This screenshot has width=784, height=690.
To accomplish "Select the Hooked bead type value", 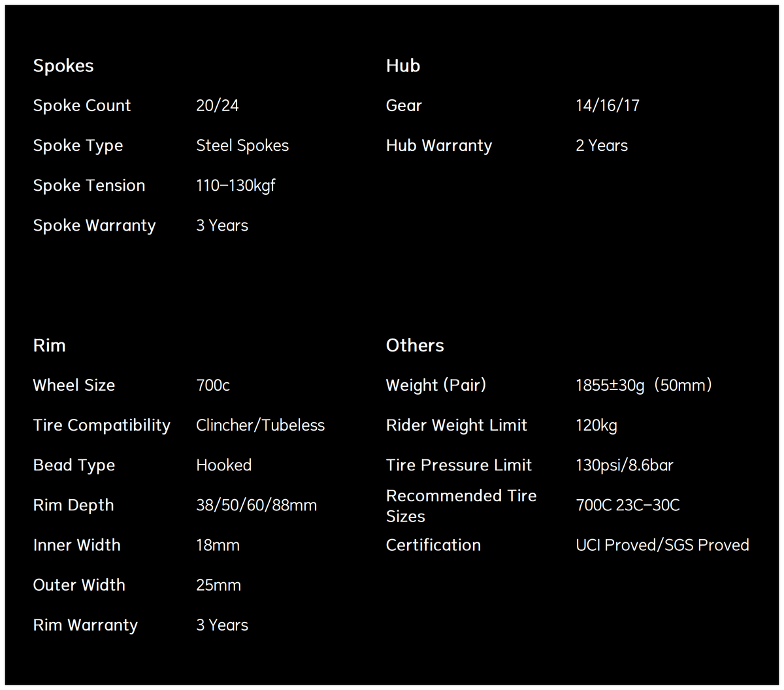I will (224, 465).
